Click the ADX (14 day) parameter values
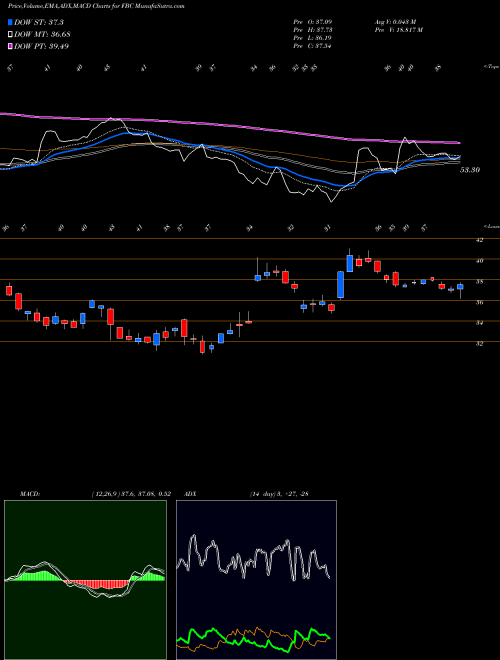This screenshot has height=660, width=500. pos(279,494)
